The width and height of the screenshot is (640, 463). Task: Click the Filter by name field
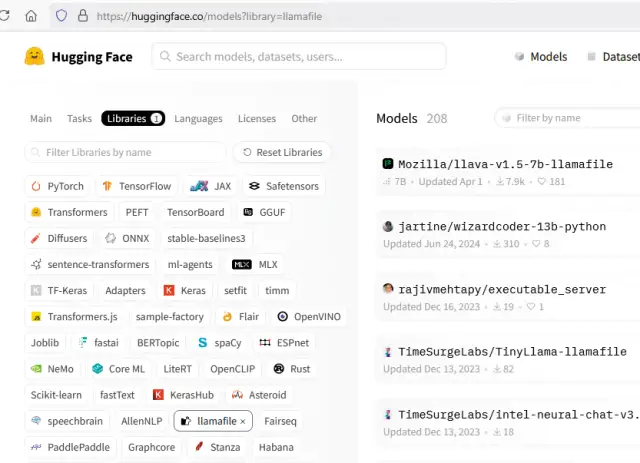[x=567, y=118]
